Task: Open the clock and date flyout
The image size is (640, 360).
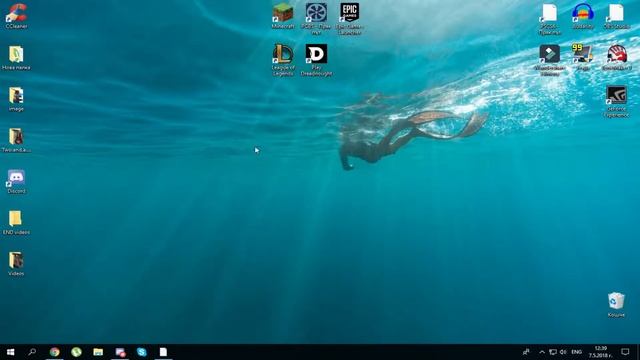Action: pos(600,352)
